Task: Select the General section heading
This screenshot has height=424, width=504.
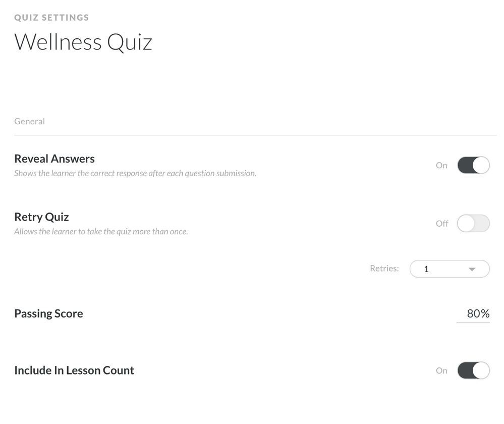Action: coord(29,121)
